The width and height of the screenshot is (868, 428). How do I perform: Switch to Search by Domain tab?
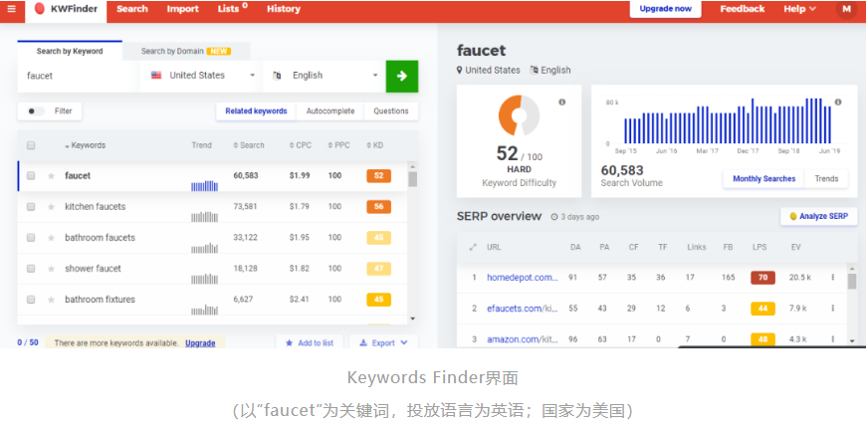pyautogui.click(x=186, y=52)
